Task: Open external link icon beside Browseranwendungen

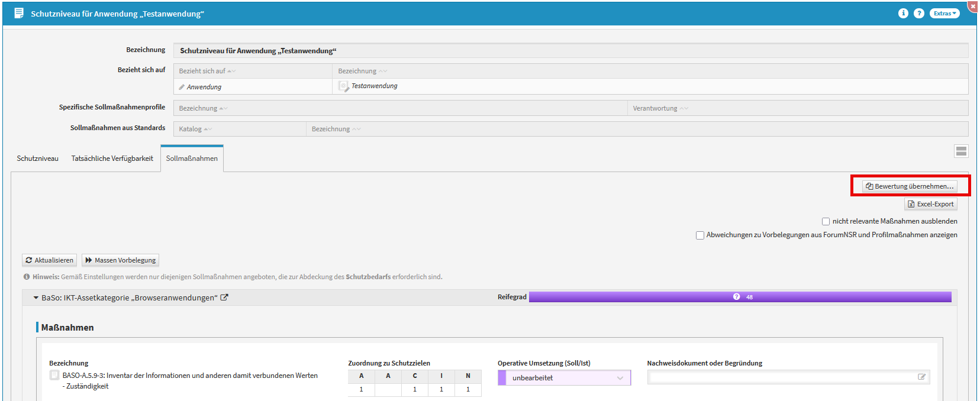Action: (x=224, y=297)
